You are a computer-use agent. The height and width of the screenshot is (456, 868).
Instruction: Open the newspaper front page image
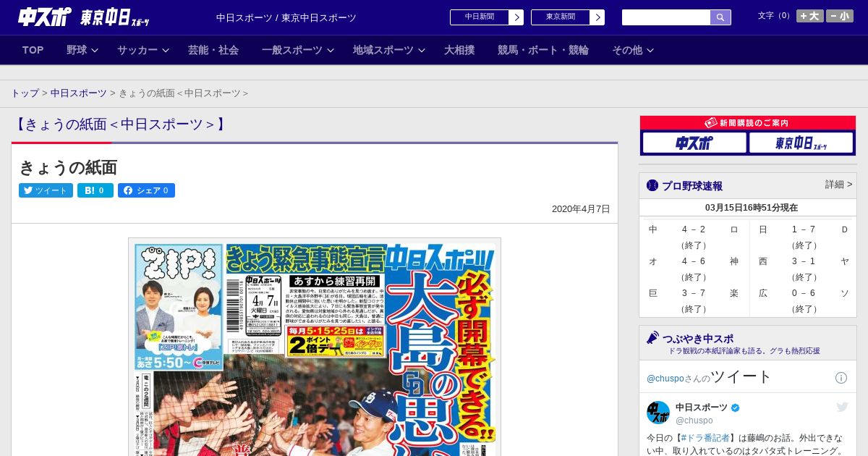click(315, 347)
